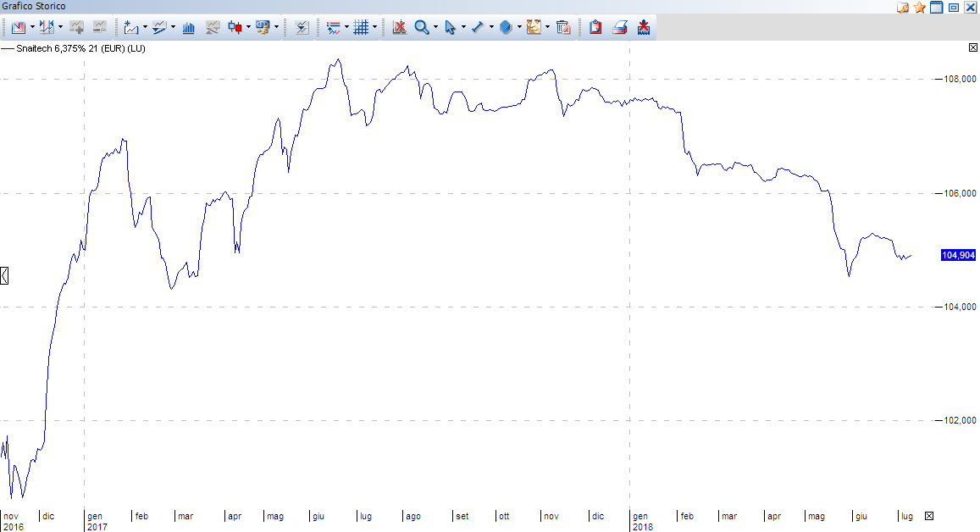Click the clipboard copy icon
This screenshot has height=532, width=980.
click(x=595, y=27)
